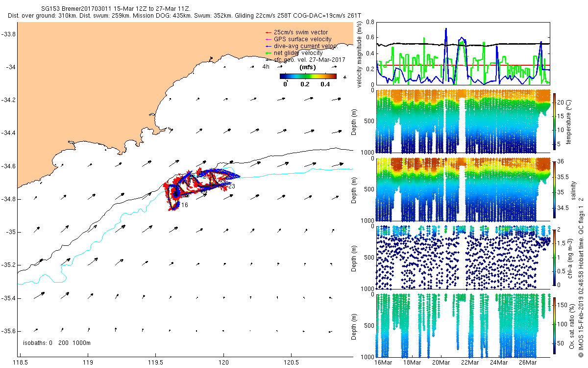
Task: Click the '0.6' tick on the velocity magnitude axis
Action: pyautogui.click(x=370, y=38)
